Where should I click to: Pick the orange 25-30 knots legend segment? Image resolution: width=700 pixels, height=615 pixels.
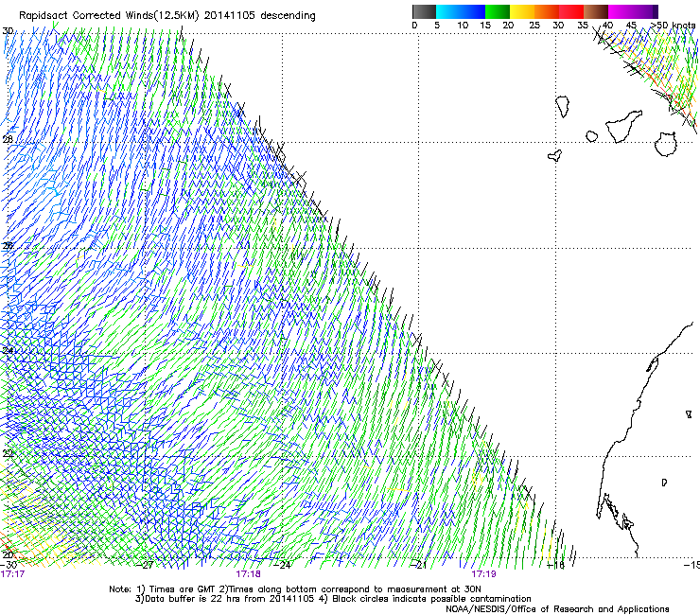click(x=547, y=11)
